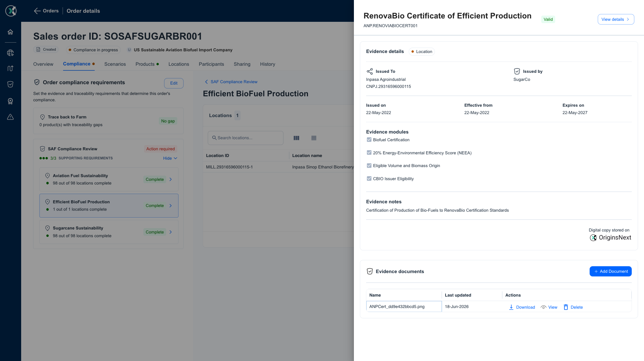The image size is (644, 361).
Task: Click the Issued To share icon
Action: [x=370, y=71]
